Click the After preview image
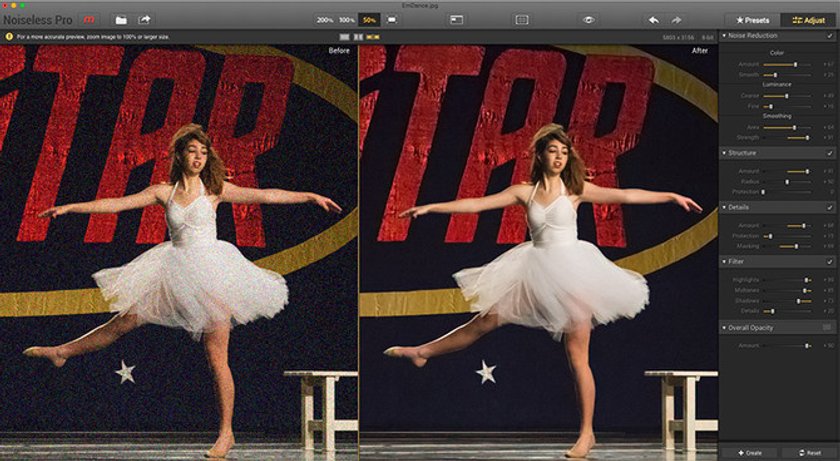This screenshot has width=840, height=461. pyautogui.click(x=538, y=252)
